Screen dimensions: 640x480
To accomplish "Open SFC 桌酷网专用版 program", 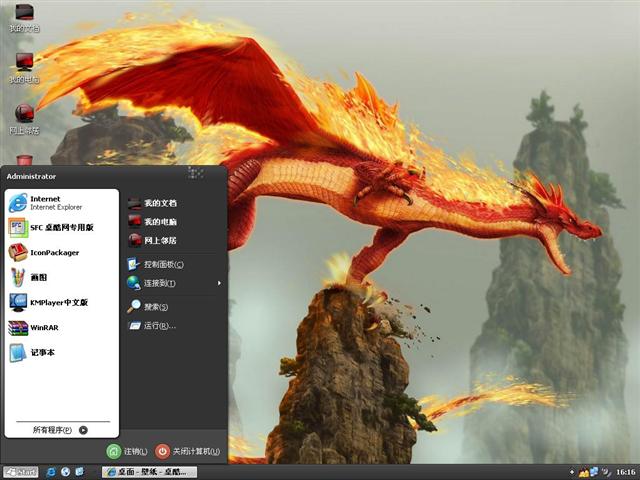I will [x=62, y=228].
